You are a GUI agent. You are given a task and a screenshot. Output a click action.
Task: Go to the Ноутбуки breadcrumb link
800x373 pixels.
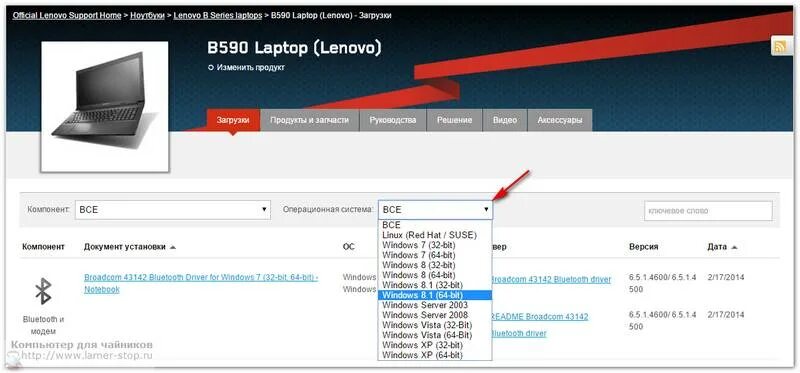147,16
